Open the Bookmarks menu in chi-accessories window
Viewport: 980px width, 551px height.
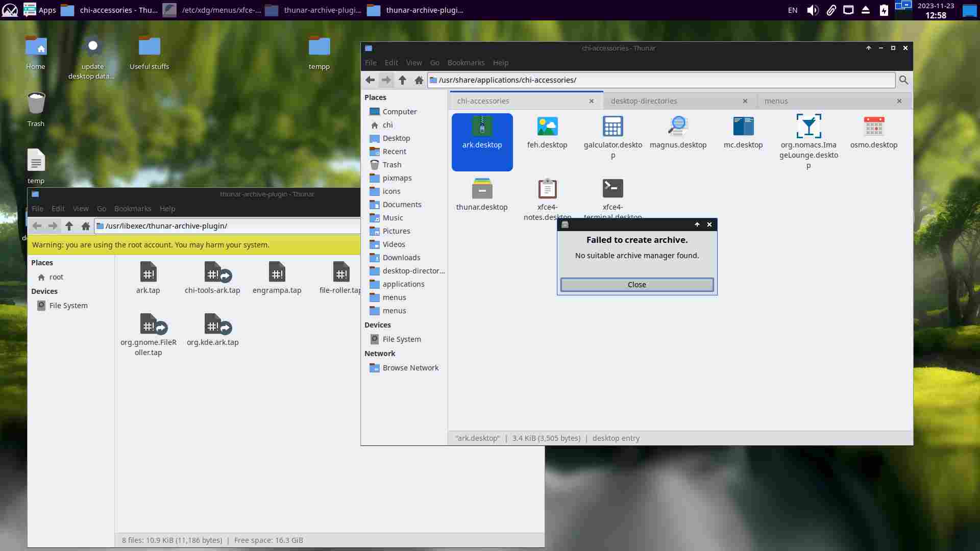[x=465, y=63]
